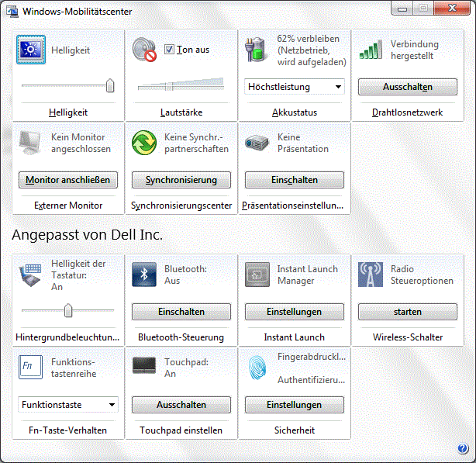Click the display brightness icon
The image size is (476, 463).
pos(31,50)
